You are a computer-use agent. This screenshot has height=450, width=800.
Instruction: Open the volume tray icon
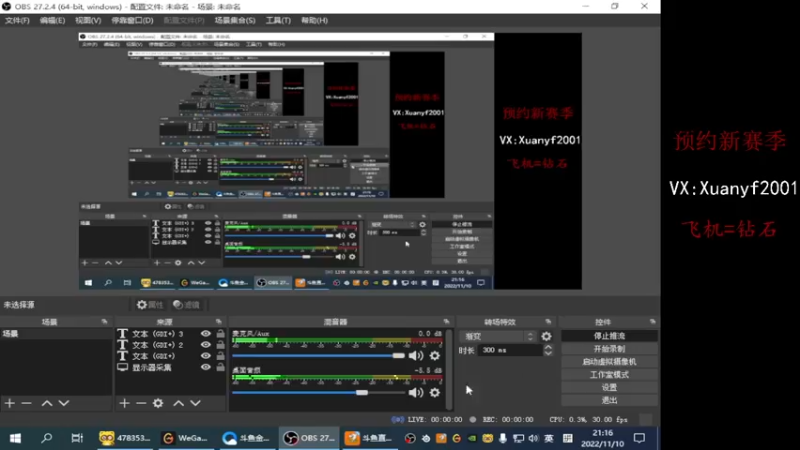point(534,438)
